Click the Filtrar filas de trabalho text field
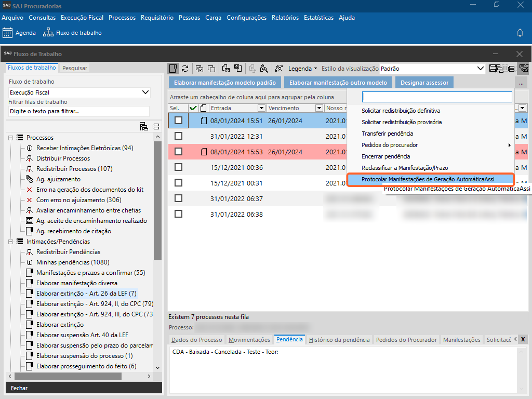532x399 pixels. pos(79,111)
